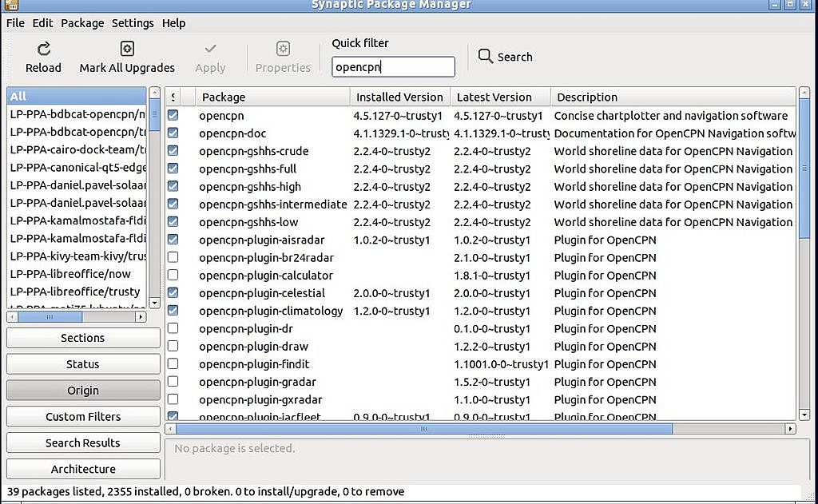Click package list vertical scrollbar thumb
818x504 pixels.
click(804, 168)
